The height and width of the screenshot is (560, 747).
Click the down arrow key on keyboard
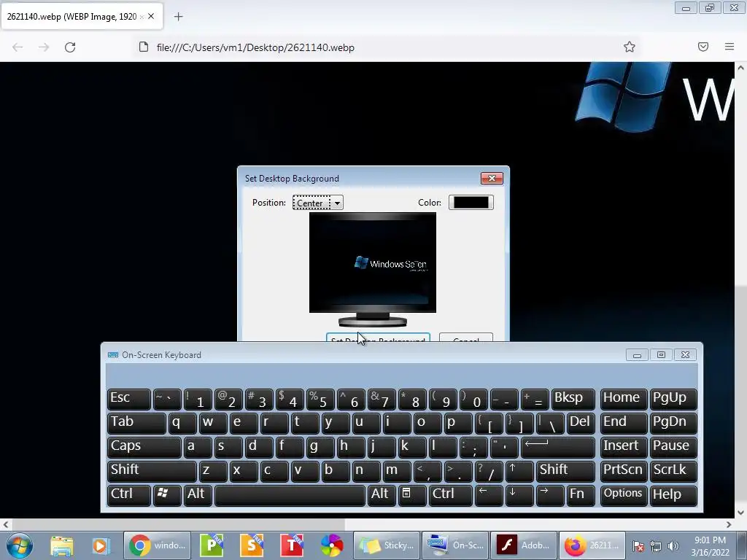pyautogui.click(x=519, y=494)
